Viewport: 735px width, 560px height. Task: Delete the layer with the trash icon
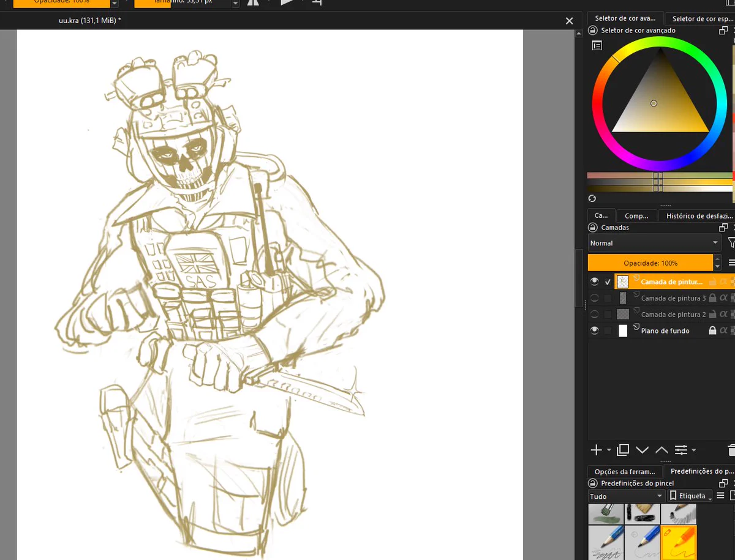731,450
